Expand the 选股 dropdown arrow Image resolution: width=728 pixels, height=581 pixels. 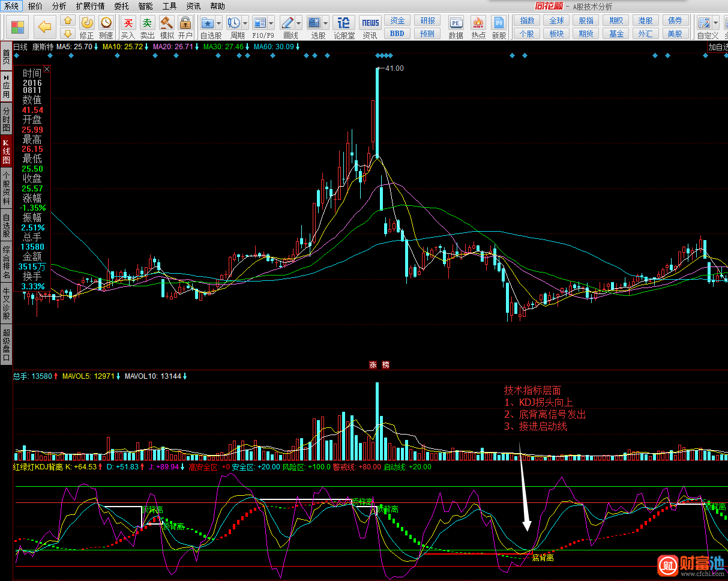(x=326, y=23)
